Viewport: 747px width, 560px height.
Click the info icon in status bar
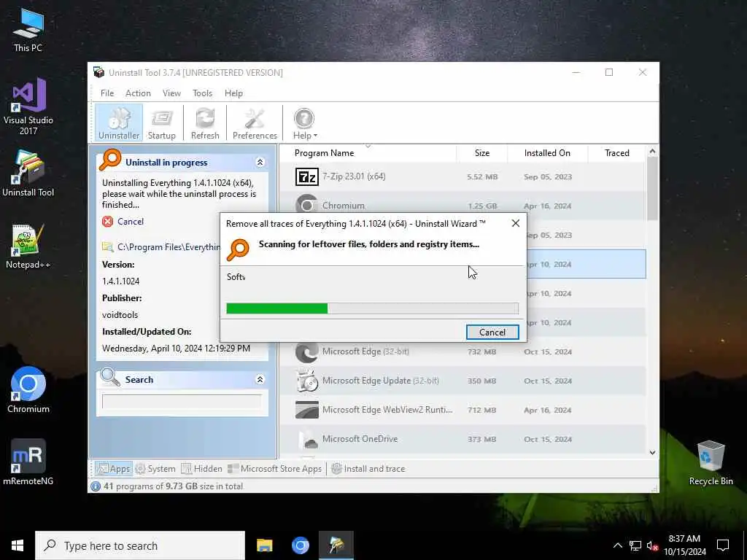[x=96, y=486]
